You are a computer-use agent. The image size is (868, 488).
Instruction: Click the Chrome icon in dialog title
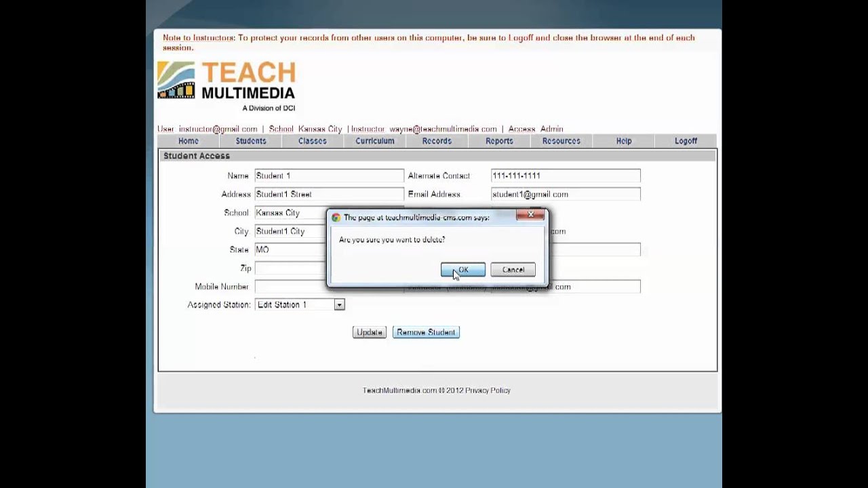tap(336, 218)
